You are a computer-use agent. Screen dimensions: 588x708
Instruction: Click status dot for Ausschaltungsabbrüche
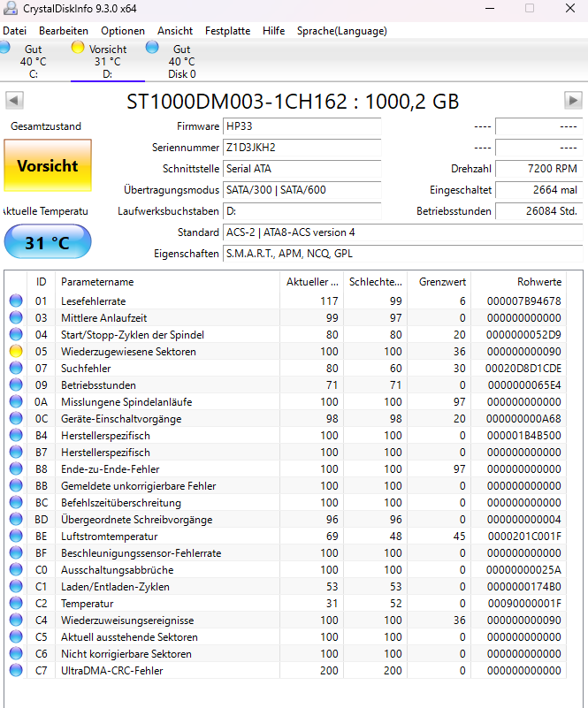click(x=16, y=569)
